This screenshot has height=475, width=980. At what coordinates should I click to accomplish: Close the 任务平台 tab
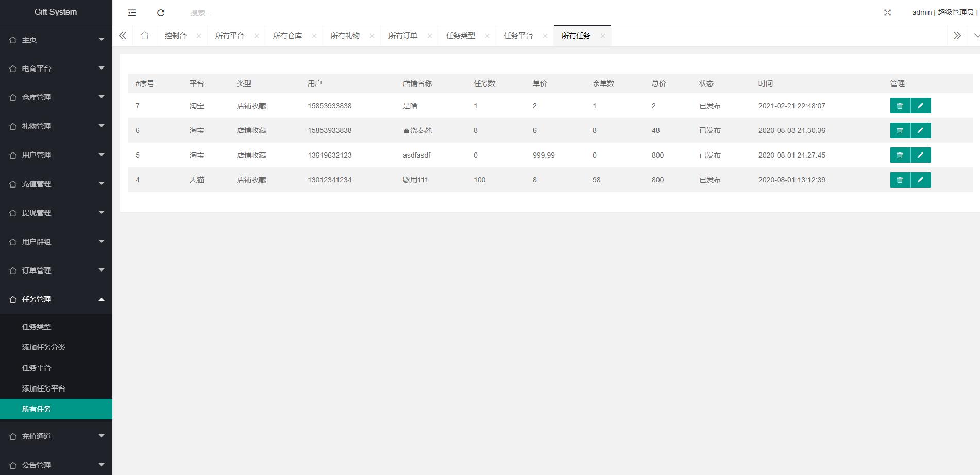coord(545,36)
